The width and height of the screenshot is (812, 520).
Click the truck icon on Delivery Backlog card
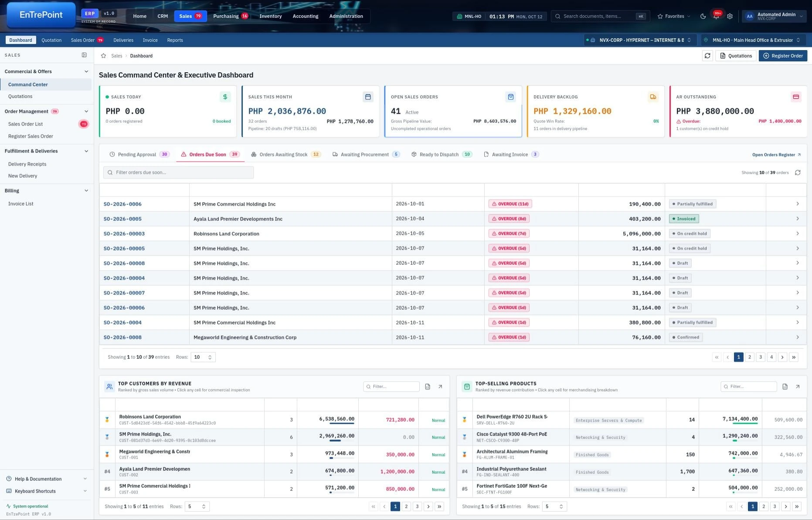[653, 97]
